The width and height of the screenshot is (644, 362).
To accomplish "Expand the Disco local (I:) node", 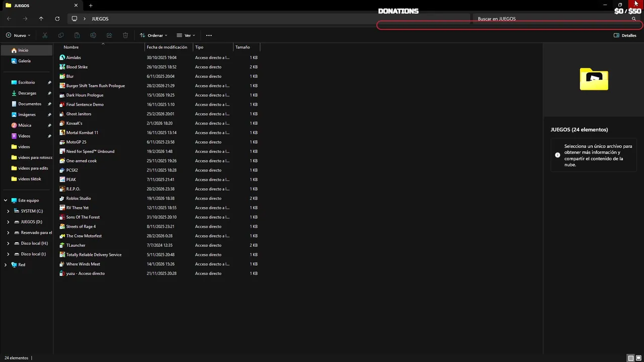I will coord(8,254).
